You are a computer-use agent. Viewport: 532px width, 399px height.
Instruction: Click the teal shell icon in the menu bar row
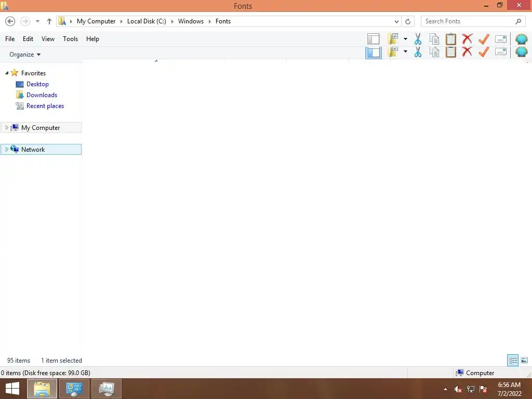pos(522,39)
